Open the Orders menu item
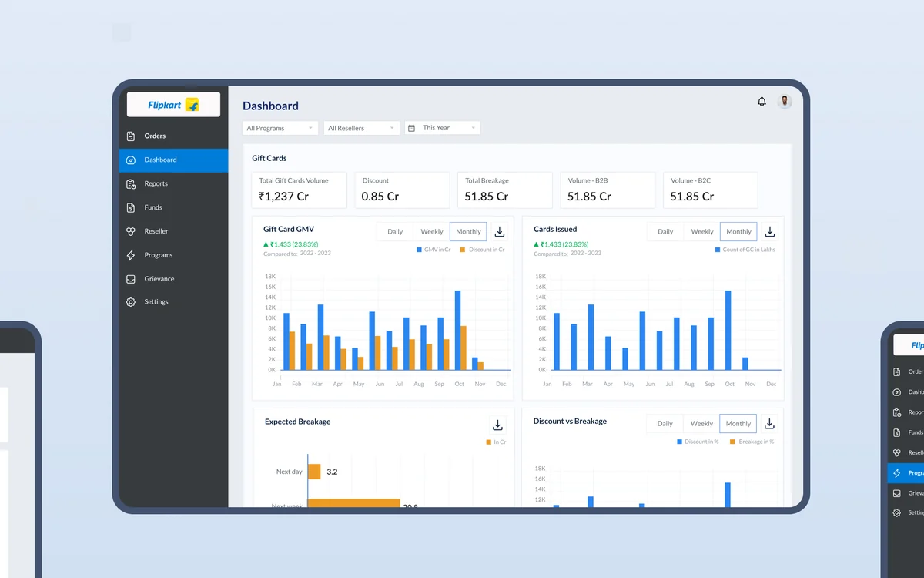This screenshot has height=578, width=924. point(173,136)
